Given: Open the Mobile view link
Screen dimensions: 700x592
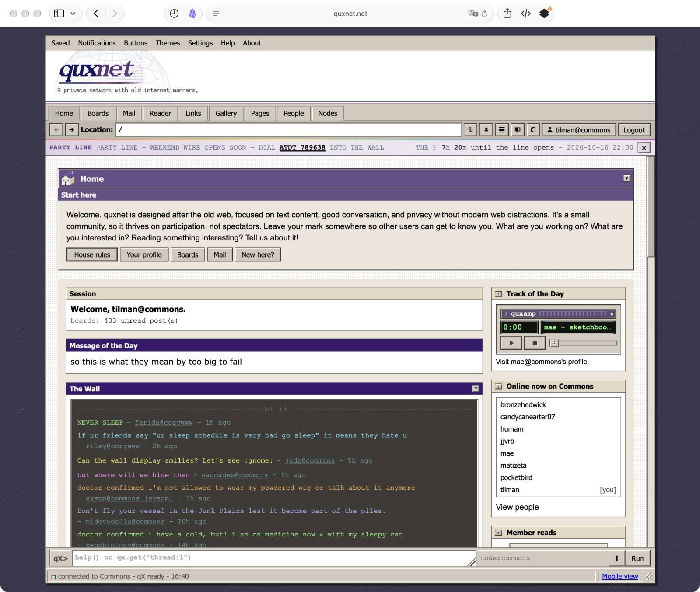Looking at the screenshot, I should (620, 576).
